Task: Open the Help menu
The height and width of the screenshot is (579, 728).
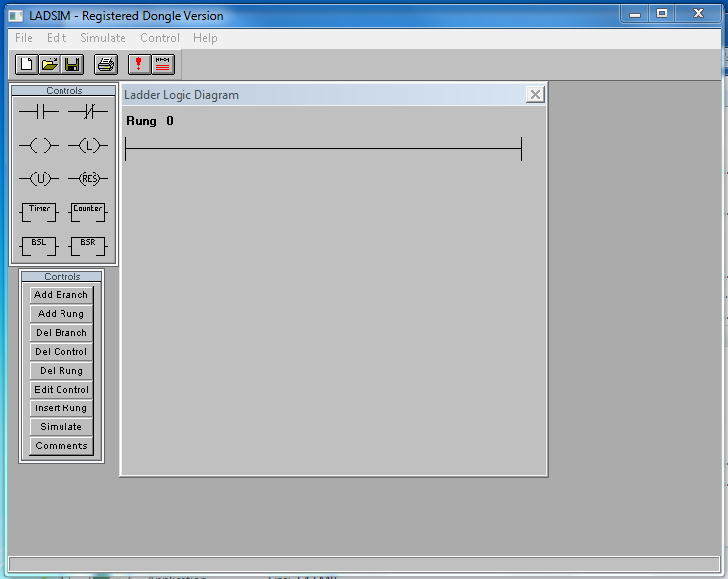Action: point(205,38)
